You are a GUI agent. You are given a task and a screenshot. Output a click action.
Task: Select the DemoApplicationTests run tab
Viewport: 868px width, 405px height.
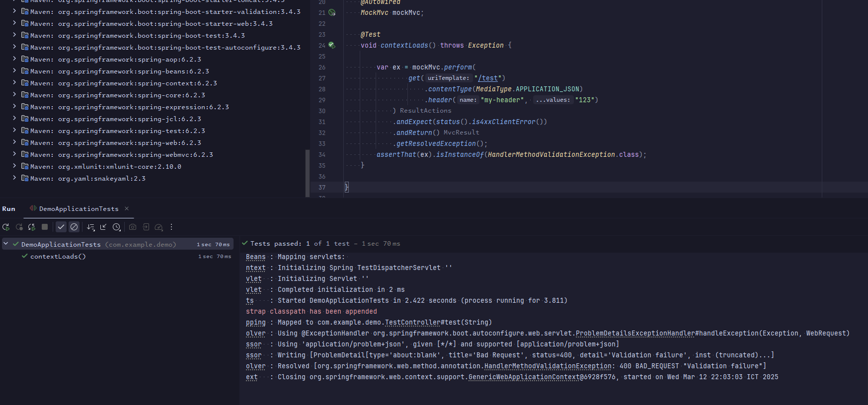[x=79, y=209]
